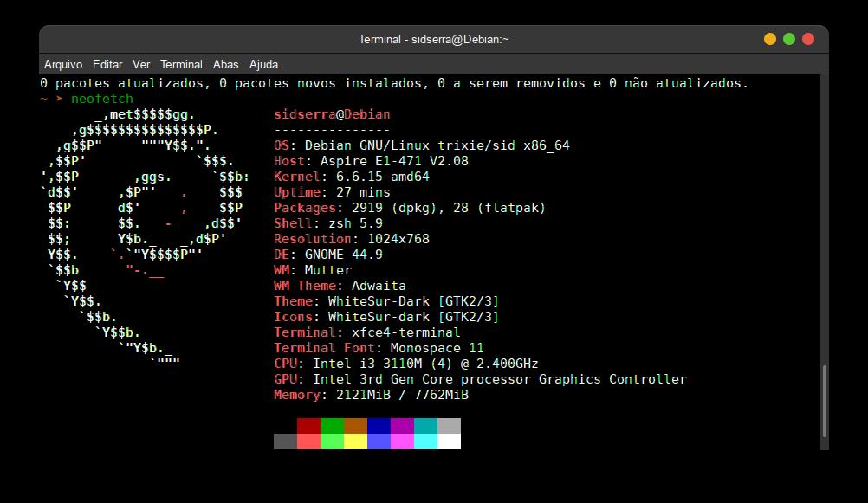Click the bright pink magenta color block
Viewport: 868px width, 503px height.
tap(403, 441)
